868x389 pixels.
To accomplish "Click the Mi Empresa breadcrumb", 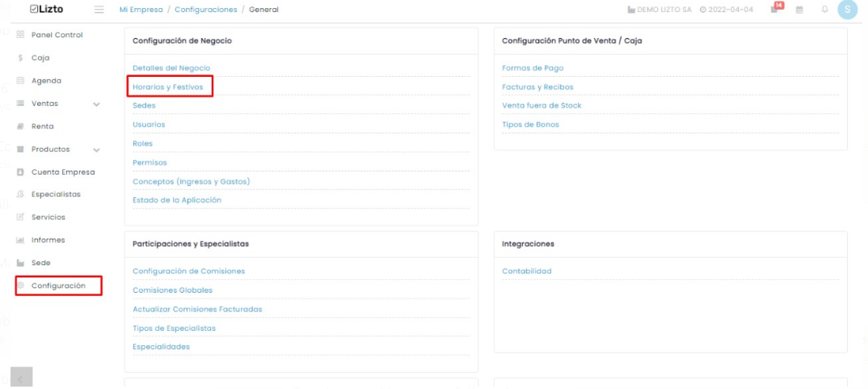I will click(x=141, y=10).
